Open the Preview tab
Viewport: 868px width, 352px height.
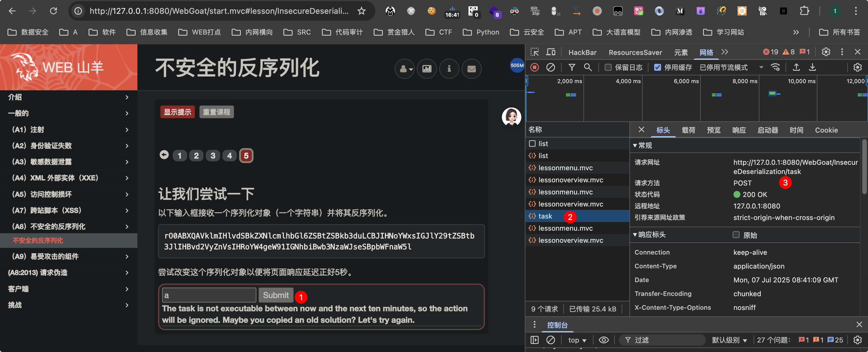click(x=714, y=130)
